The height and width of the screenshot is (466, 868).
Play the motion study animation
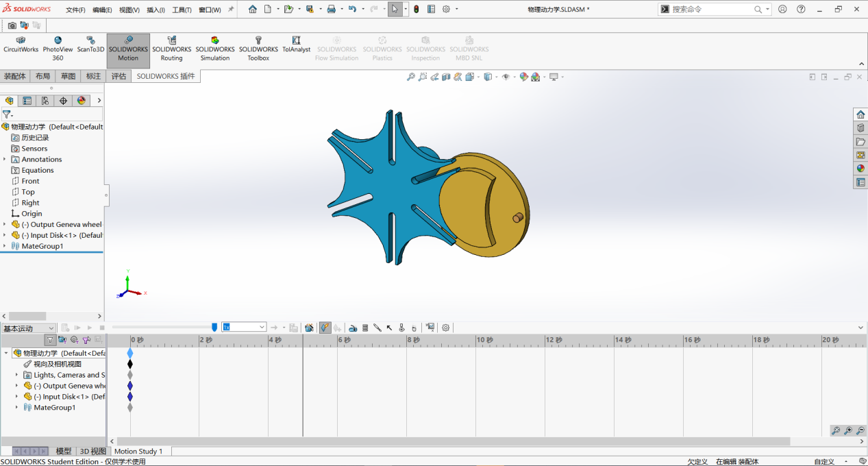[x=89, y=328]
